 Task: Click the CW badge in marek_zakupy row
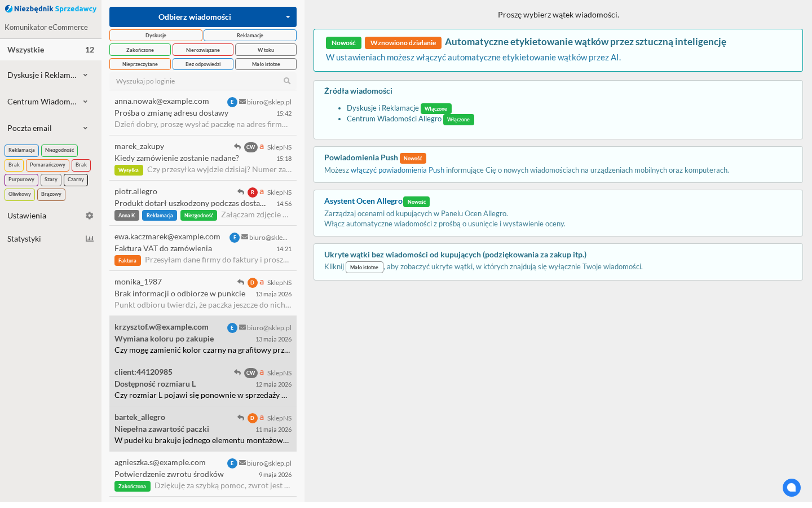251,147
